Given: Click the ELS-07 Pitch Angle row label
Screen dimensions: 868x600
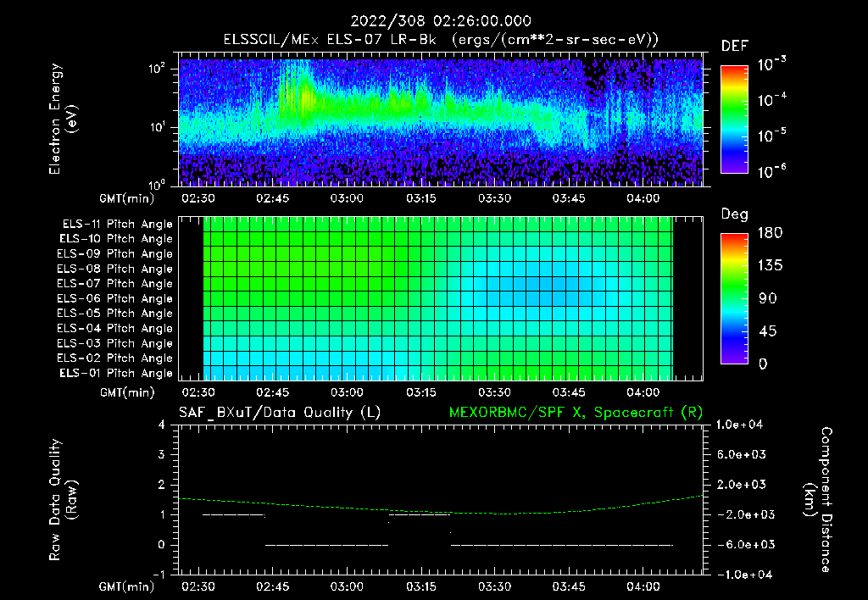Looking at the screenshot, I should (x=115, y=283).
